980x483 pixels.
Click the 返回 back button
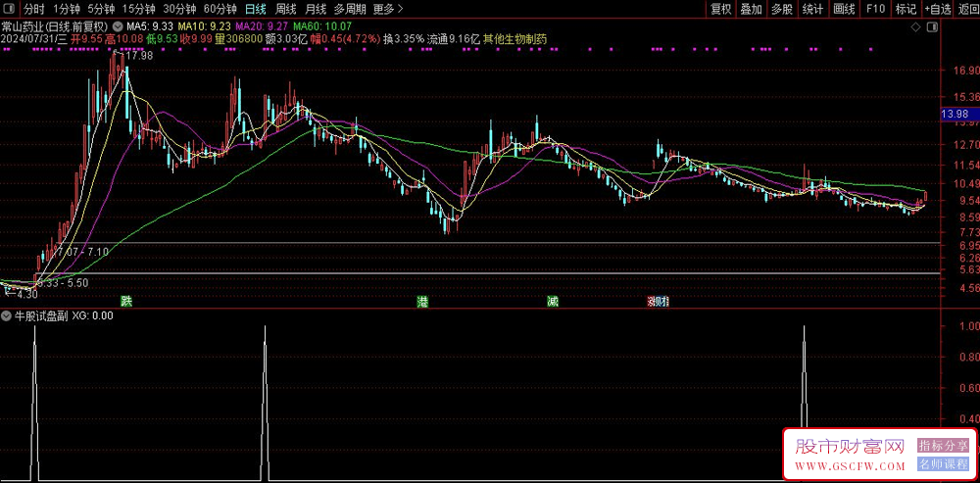coord(968,9)
